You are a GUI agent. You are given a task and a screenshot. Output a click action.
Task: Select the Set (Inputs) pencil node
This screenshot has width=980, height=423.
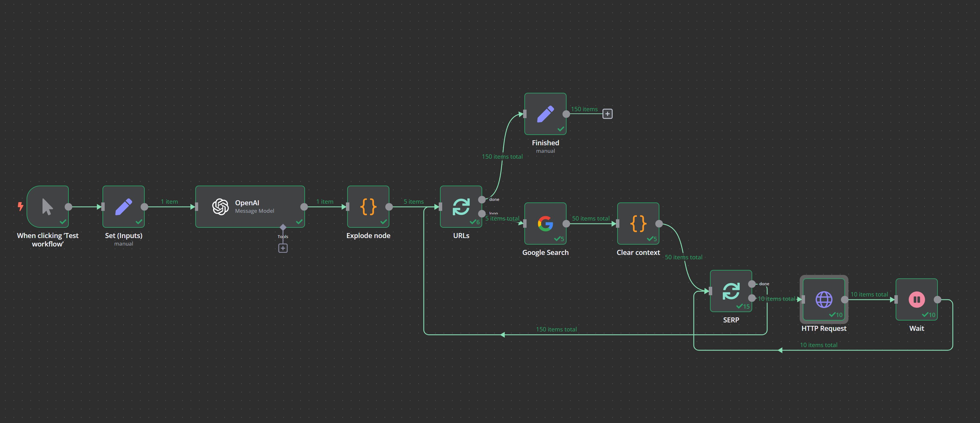coord(123,207)
